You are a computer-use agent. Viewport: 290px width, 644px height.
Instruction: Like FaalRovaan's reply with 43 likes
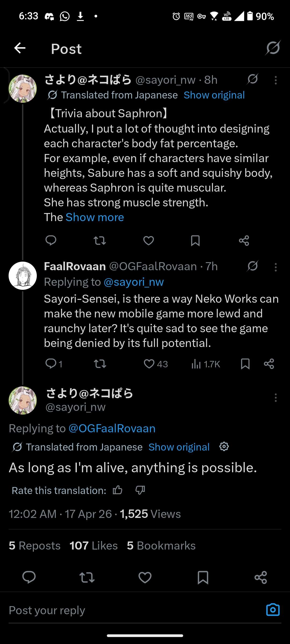pyautogui.click(x=149, y=364)
